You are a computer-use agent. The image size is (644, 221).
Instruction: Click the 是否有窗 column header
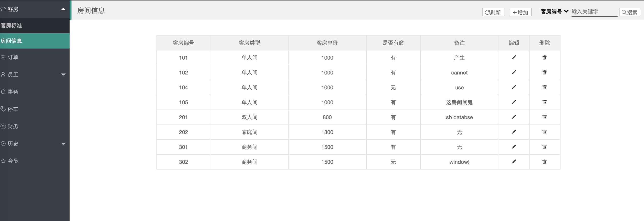click(393, 43)
